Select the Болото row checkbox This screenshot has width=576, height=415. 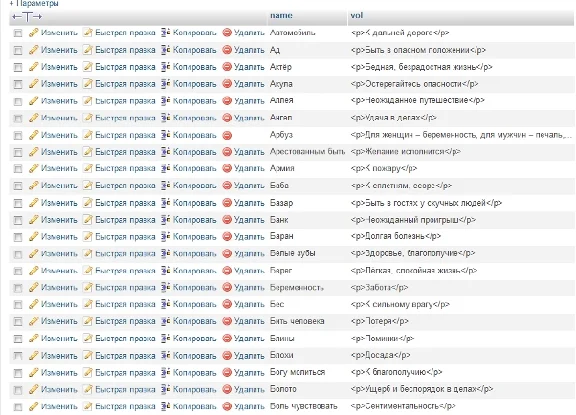(x=18, y=390)
